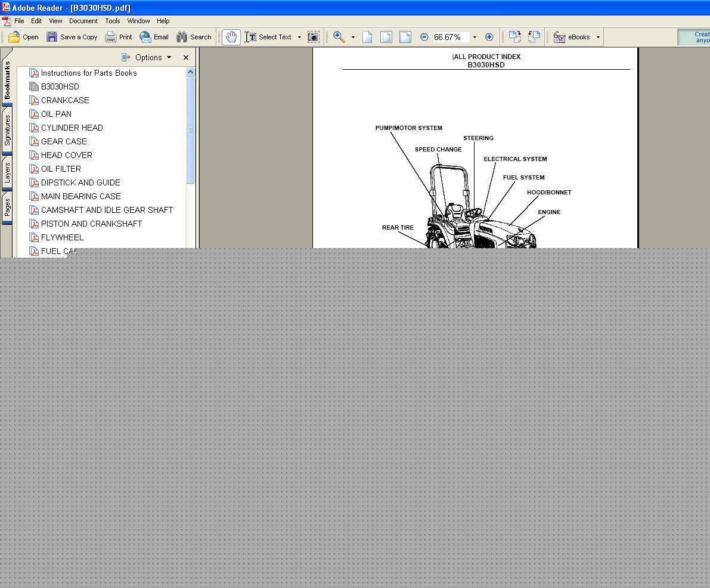This screenshot has width=710, height=588.
Task: Open the zoom tool dropdown arrow
Action: coord(353,37)
